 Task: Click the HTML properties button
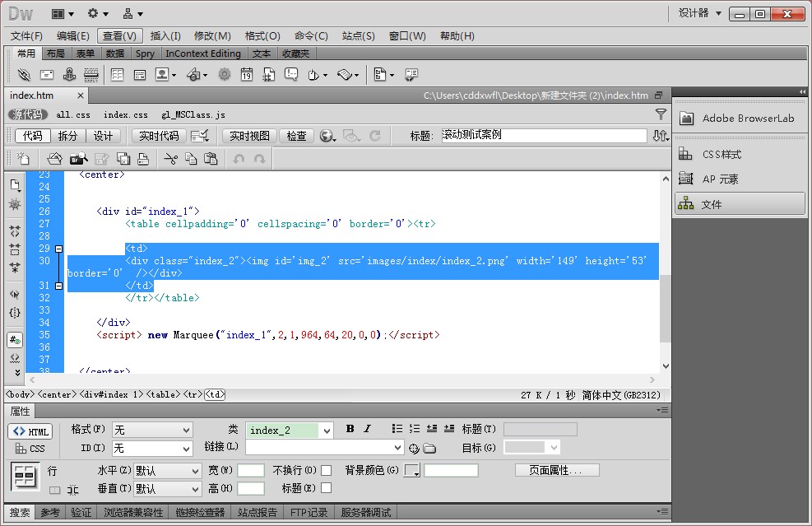[30, 431]
